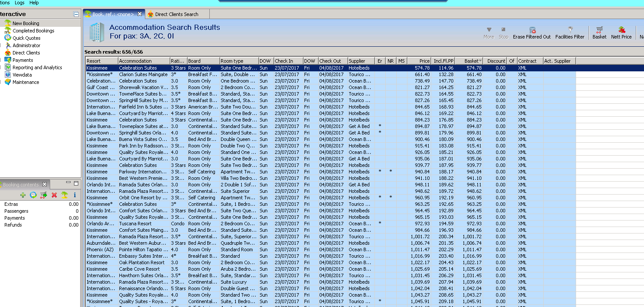The image size is (644, 307).
Task: Sort by the Accommodation column header
Action: [x=144, y=61]
